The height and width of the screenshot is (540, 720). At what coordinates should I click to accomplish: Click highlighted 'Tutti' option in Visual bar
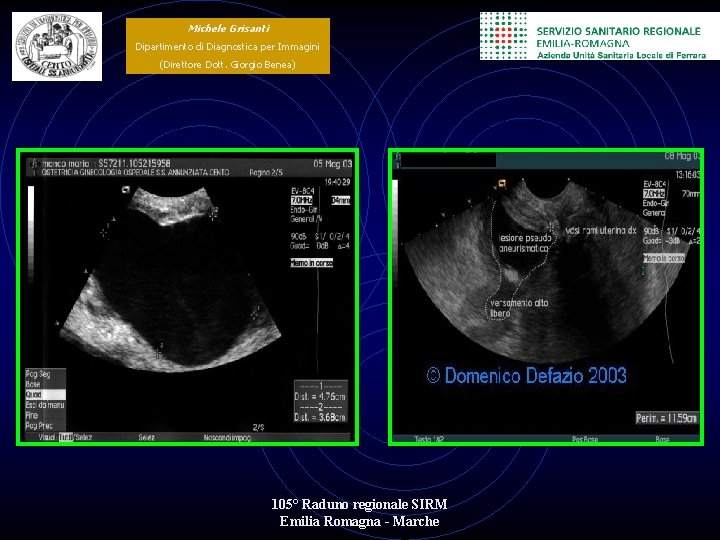(x=66, y=438)
